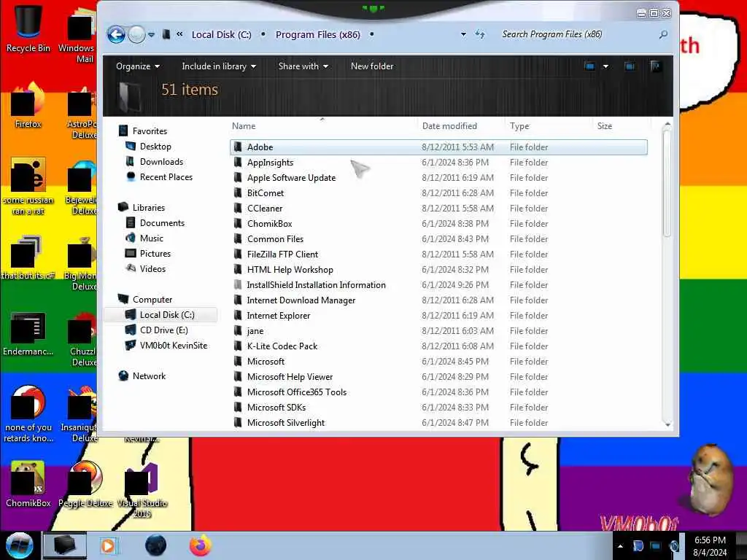Click the file list scroll down arrow
747x560 pixels.
tap(667, 424)
